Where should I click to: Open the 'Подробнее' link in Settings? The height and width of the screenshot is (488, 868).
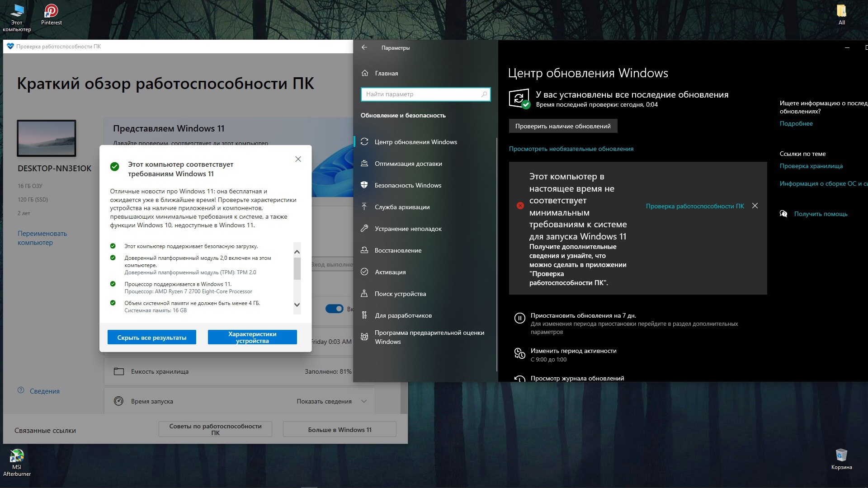pyautogui.click(x=796, y=123)
